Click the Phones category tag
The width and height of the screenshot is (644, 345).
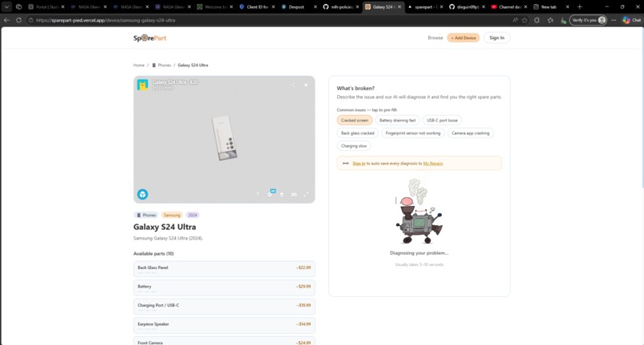[x=146, y=215]
